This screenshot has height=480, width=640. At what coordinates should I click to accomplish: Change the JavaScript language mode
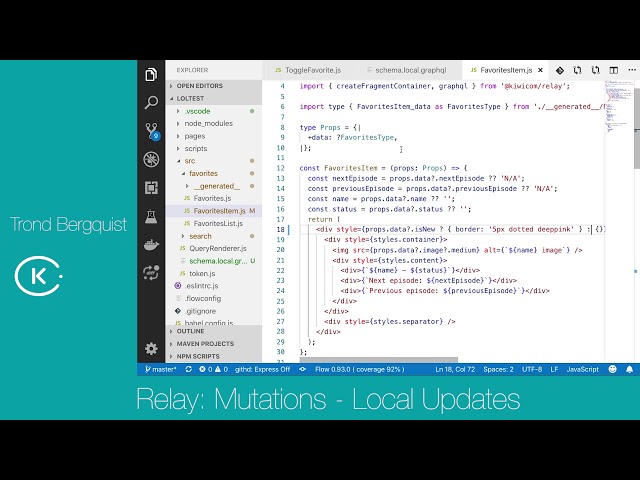(x=582, y=369)
